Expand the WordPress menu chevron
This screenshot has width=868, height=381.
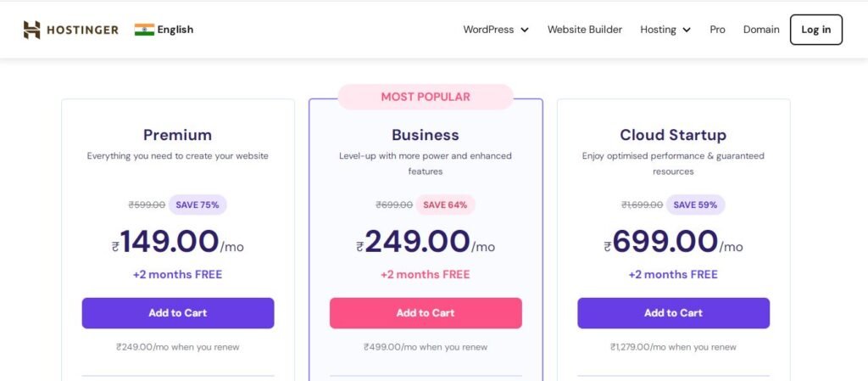[524, 30]
